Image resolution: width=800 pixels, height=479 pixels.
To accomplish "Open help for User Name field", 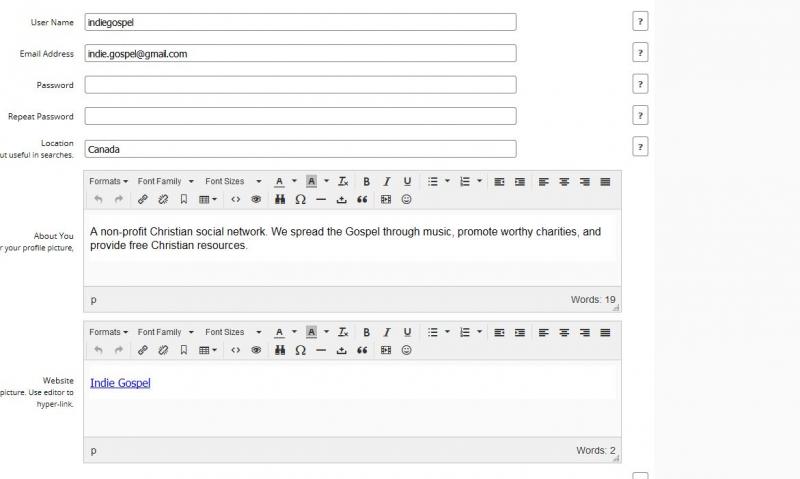I will [x=640, y=21].
